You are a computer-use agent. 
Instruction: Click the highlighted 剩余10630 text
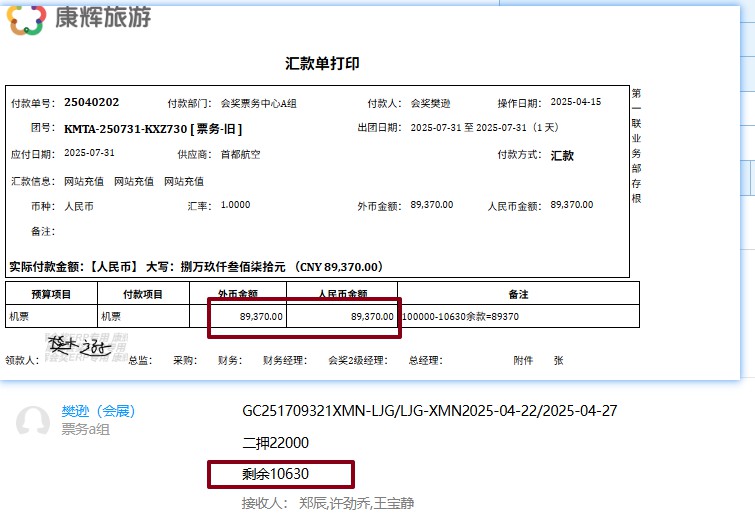[276, 473]
